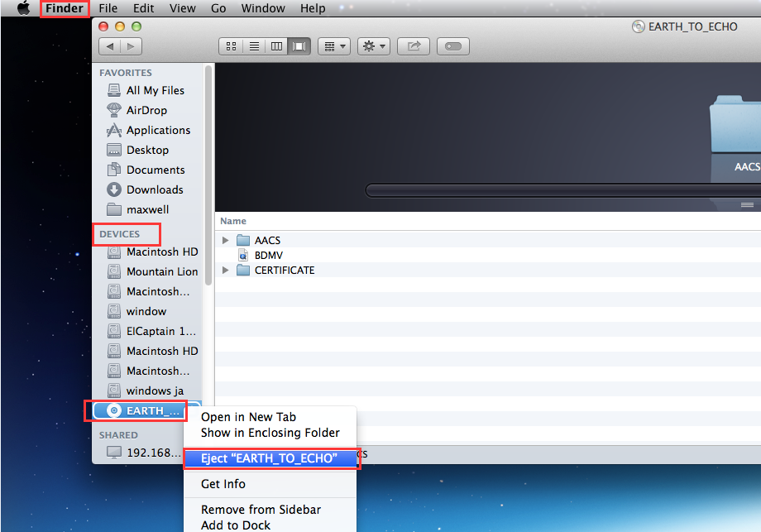This screenshot has height=532, width=761.
Task: Select the ElCaptain volume in sidebar
Action: tap(147, 332)
